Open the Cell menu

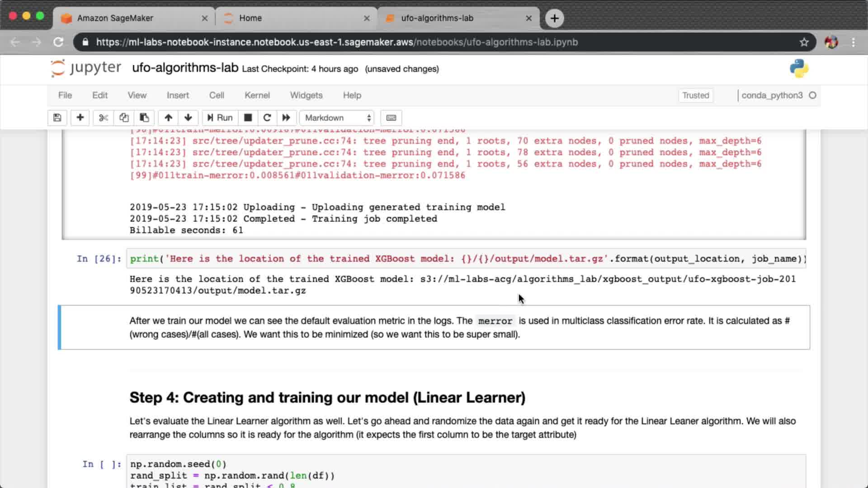click(x=217, y=95)
